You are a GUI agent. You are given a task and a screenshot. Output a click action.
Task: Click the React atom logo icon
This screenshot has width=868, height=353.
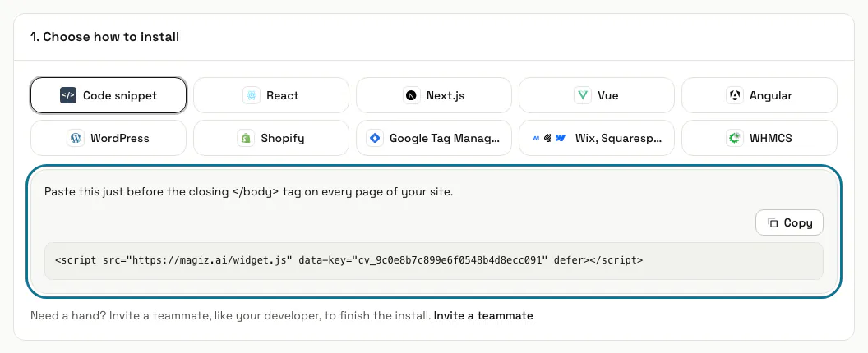point(252,95)
